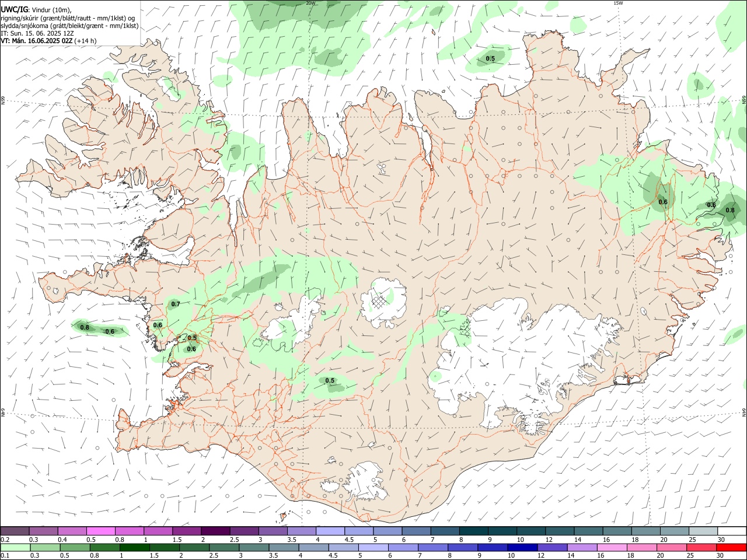
Task: Click the '4.5' label under the upper legend row
Action: coord(349,540)
